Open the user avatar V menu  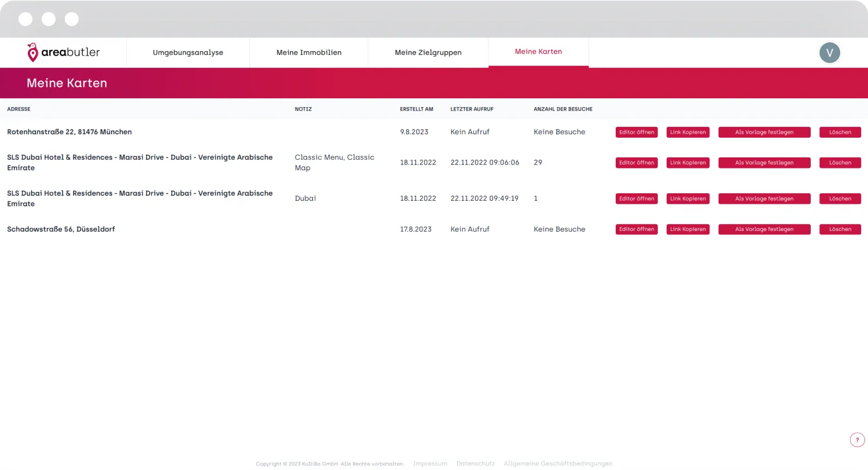[830, 53]
